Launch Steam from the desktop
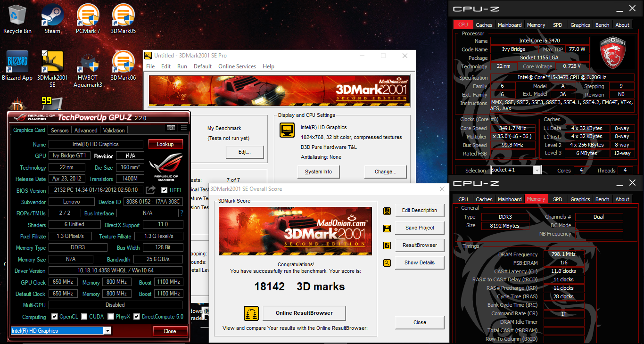Viewport: 644px width, 344px height. 52,19
